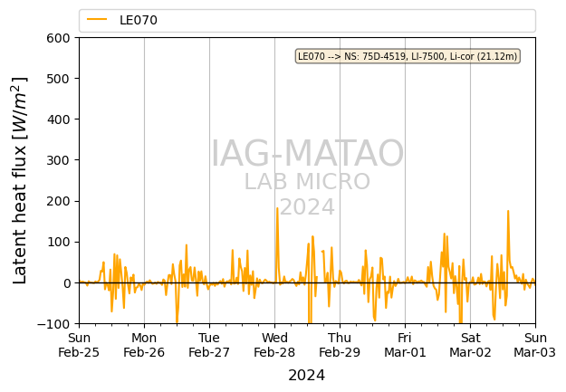566x392 pixels.
Task: Click the y-axis tick label 400
Action: click(x=58, y=120)
